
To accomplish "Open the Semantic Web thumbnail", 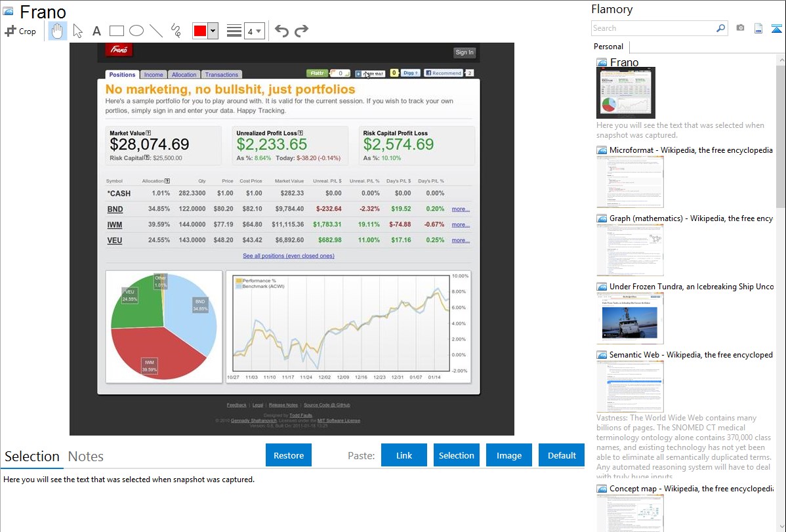I will tap(630, 386).
